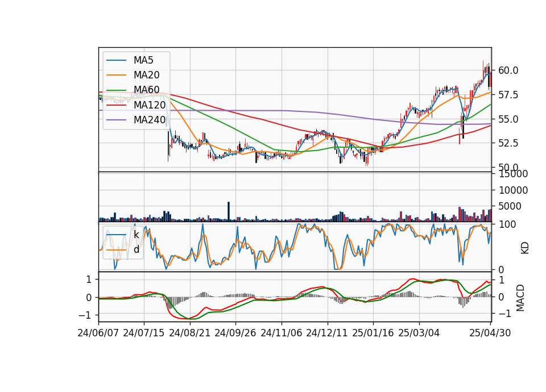
Task: Click the 25/03/04 date label
Action: click(x=419, y=333)
